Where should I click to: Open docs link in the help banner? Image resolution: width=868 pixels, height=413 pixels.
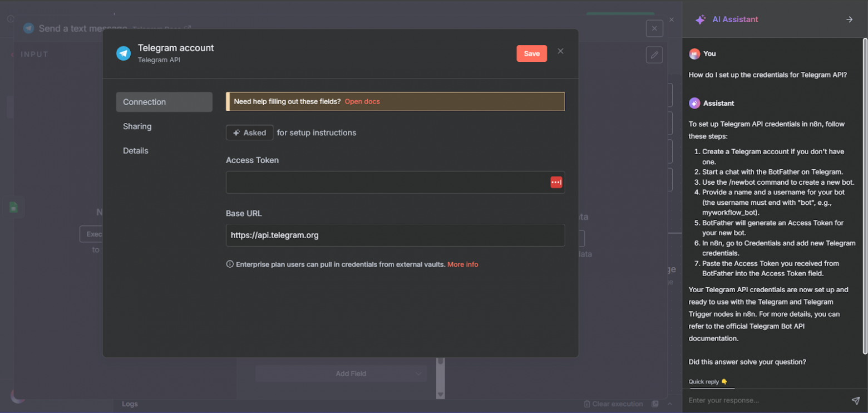pos(362,101)
